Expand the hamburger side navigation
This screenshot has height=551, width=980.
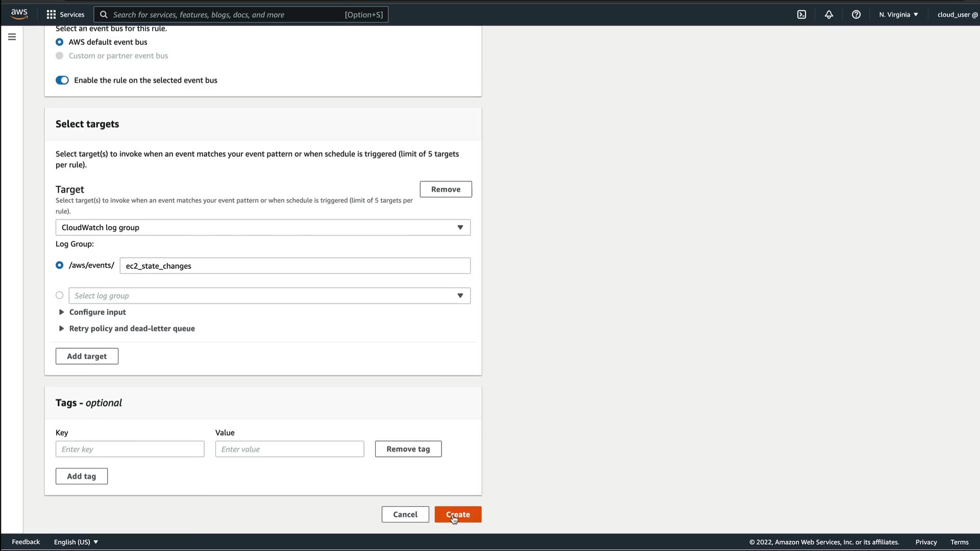pos(12,37)
